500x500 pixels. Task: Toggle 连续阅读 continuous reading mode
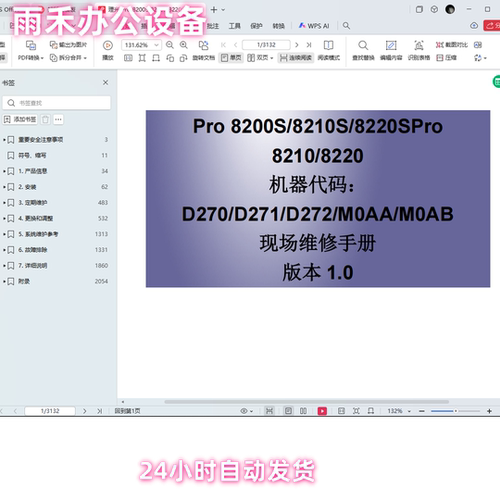click(296, 58)
